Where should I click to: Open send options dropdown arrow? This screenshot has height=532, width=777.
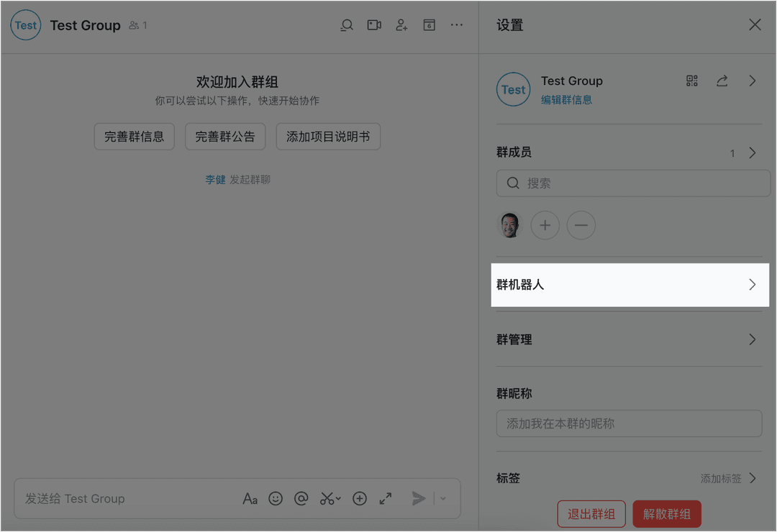click(x=443, y=498)
